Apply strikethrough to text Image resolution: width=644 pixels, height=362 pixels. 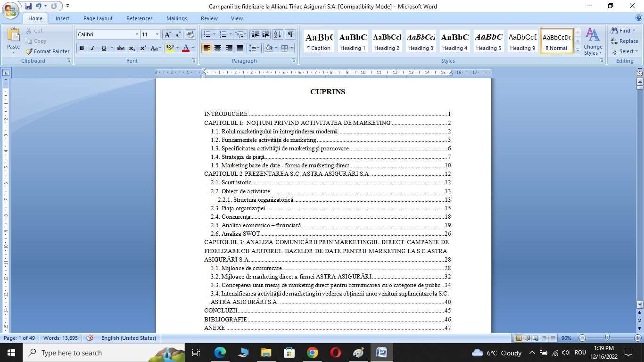121,48
